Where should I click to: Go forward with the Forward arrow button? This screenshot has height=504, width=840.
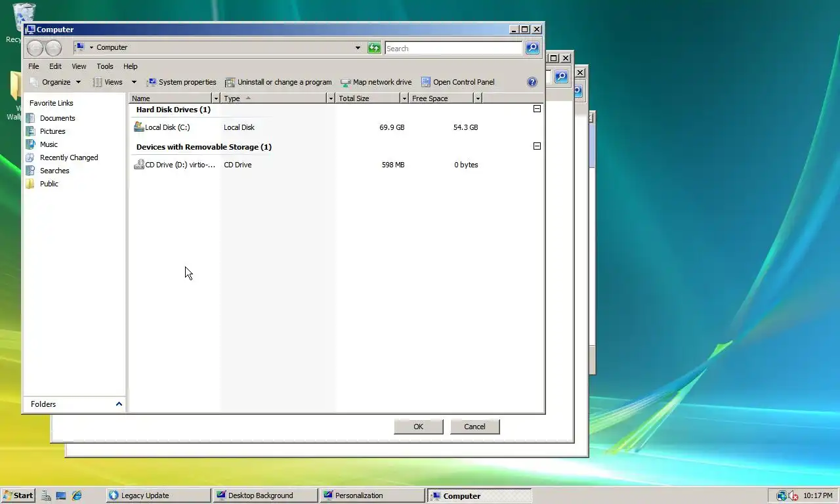(53, 47)
